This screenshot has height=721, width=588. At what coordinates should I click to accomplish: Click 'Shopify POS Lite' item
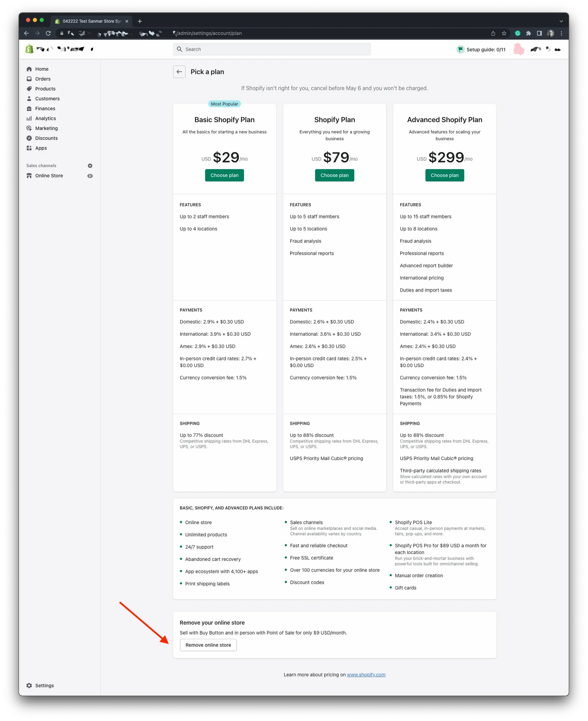[413, 522]
